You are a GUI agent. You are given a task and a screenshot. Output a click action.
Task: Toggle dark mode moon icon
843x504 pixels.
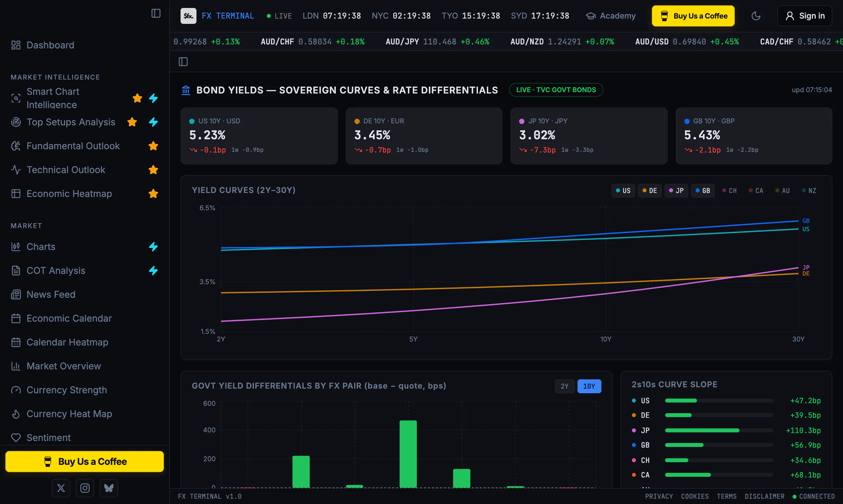pyautogui.click(x=756, y=16)
